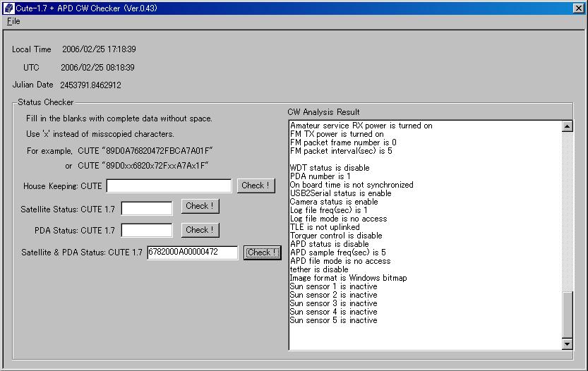The image size is (588, 371).
Task: Click 'Sun sensor 1 is inactive' line
Action: pyautogui.click(x=333, y=286)
